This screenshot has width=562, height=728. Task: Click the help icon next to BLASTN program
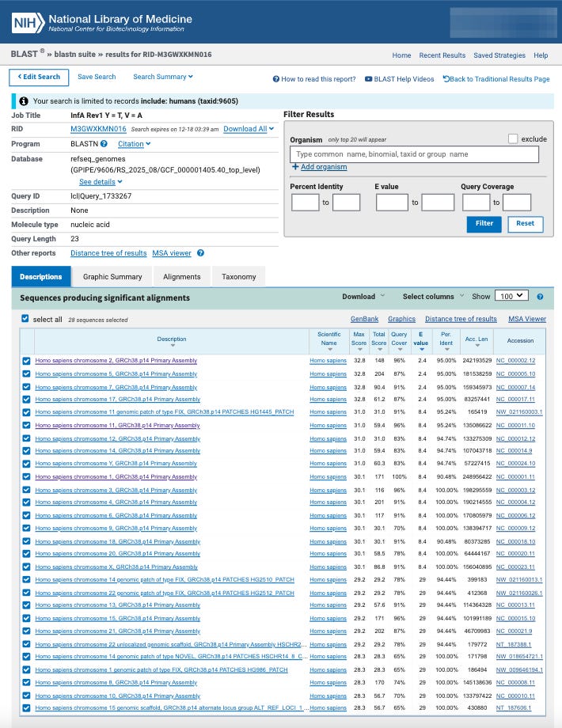(104, 144)
